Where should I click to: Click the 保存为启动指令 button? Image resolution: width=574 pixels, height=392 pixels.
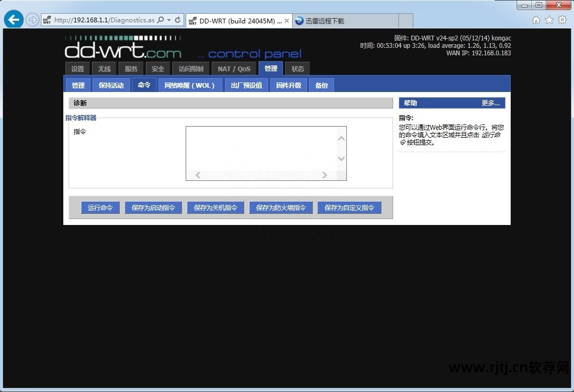[x=153, y=207]
